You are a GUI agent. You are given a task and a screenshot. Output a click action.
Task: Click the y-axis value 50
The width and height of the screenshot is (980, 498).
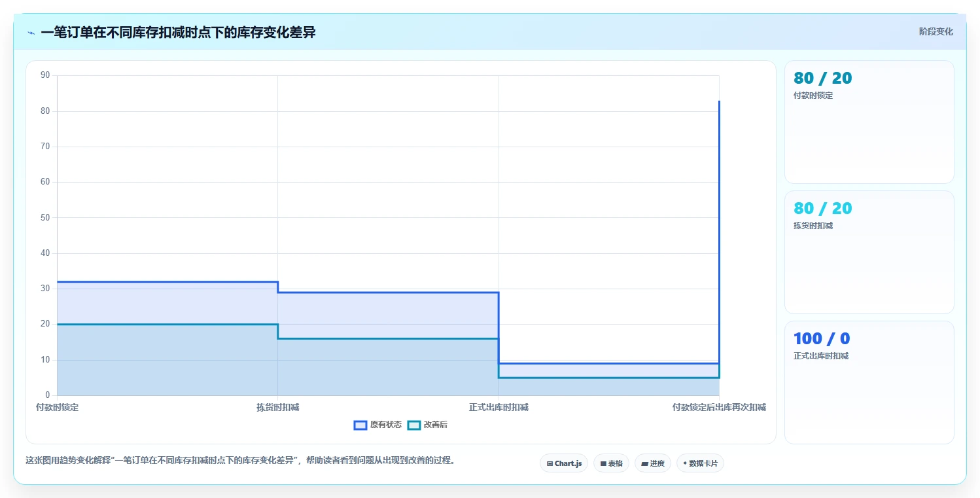point(45,217)
